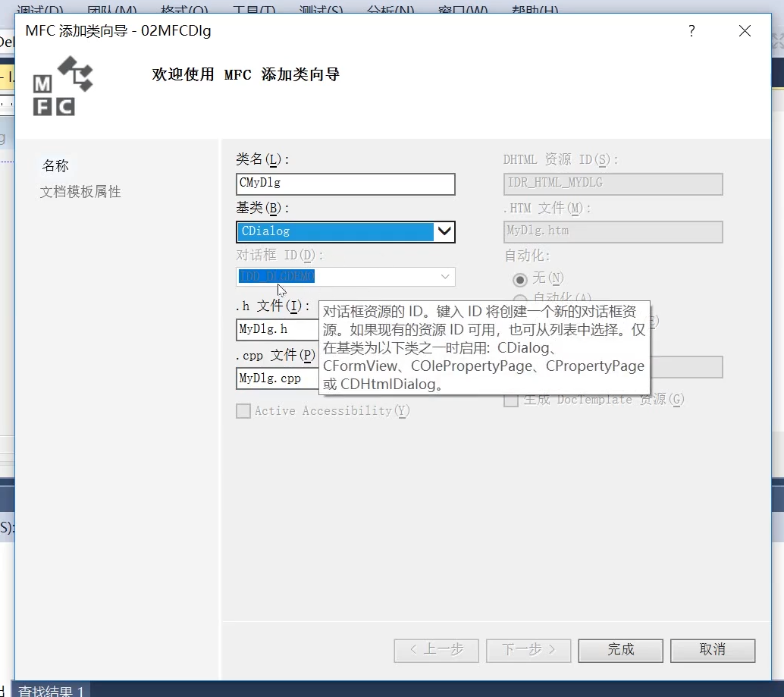Expand the dialog ID combo box chevron
This screenshot has height=697, width=784.
pyautogui.click(x=444, y=277)
